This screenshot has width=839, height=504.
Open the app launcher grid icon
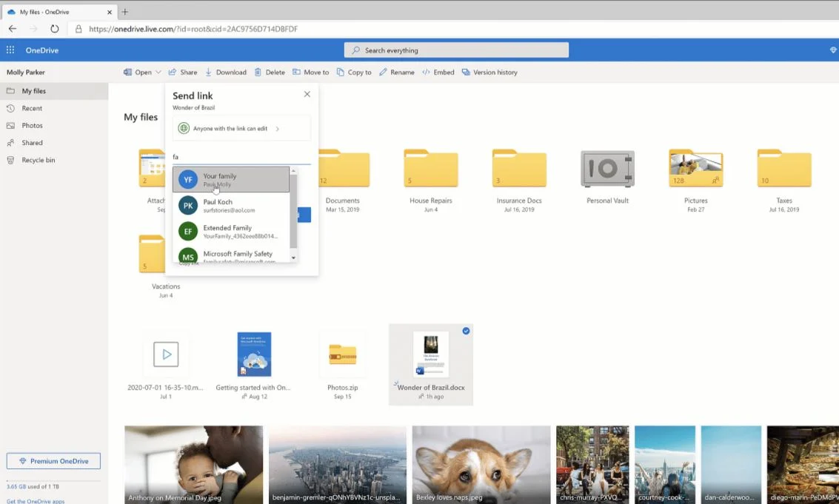tap(10, 50)
